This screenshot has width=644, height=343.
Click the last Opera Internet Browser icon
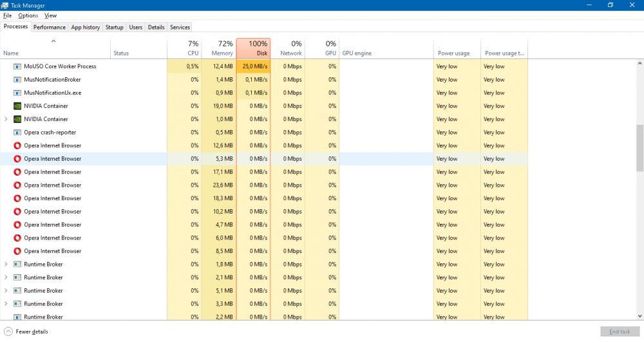tap(17, 251)
